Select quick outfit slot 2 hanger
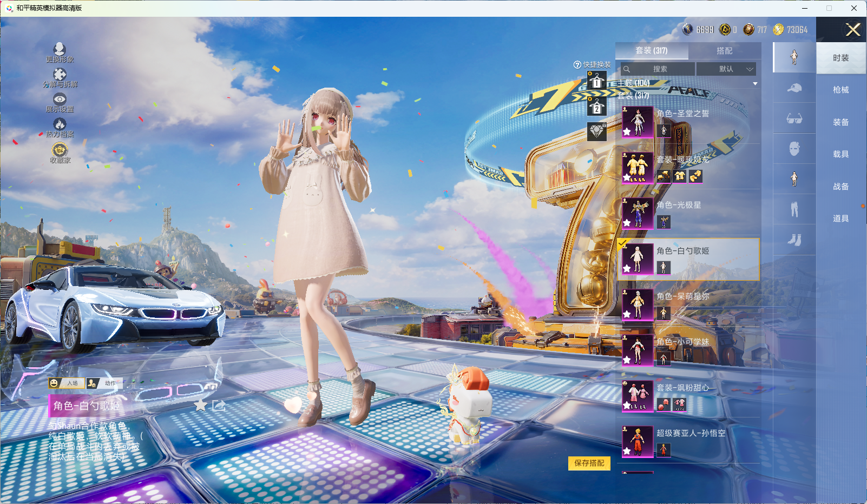The width and height of the screenshot is (867, 504). (x=596, y=107)
